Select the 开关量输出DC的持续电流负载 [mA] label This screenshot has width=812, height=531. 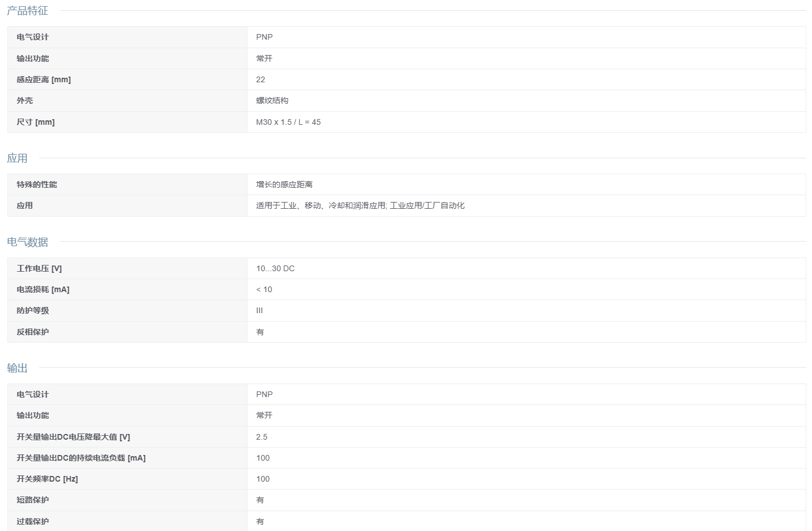point(81,458)
